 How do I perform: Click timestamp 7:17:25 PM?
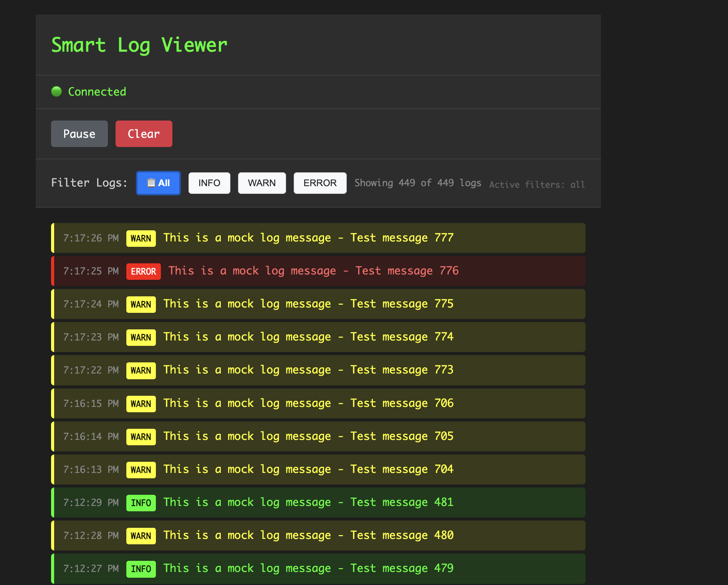pyautogui.click(x=91, y=271)
